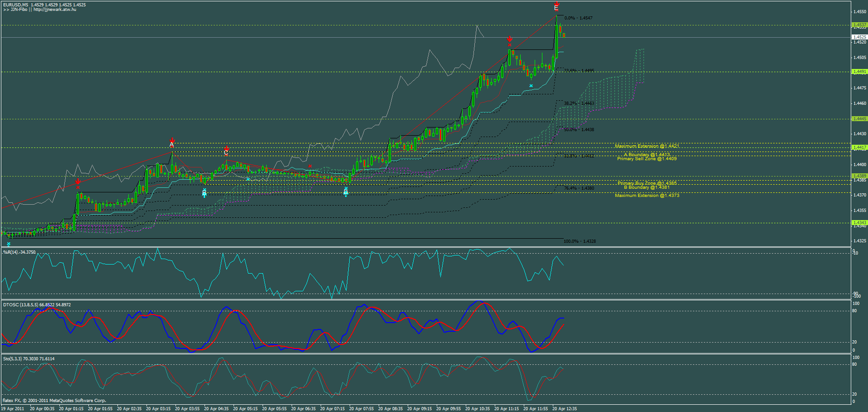Toggle the cyan X marker near 1.4480
Screen dimensions: 868x412
point(531,85)
